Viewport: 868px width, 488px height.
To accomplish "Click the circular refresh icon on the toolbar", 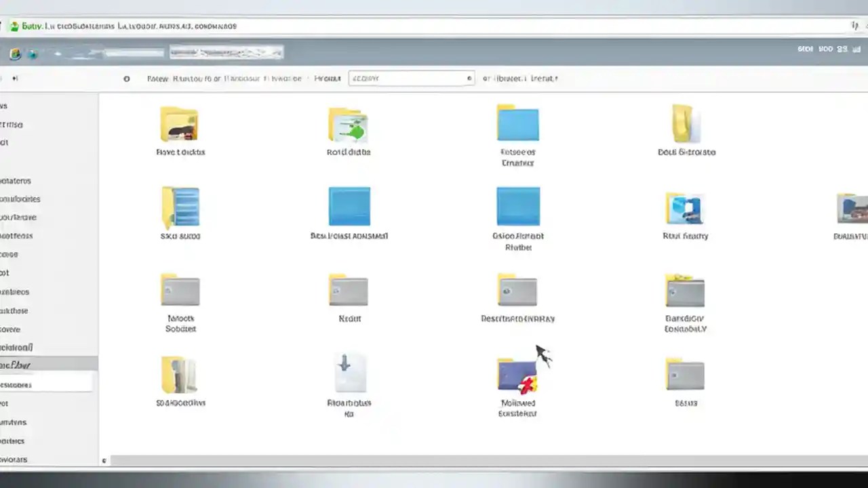I will (126, 79).
